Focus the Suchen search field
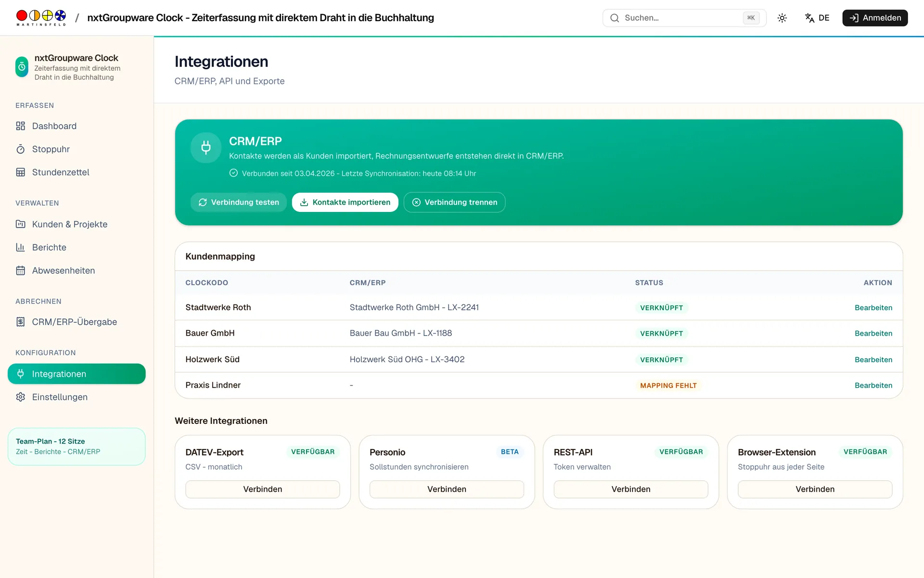924x578 pixels. (x=684, y=18)
